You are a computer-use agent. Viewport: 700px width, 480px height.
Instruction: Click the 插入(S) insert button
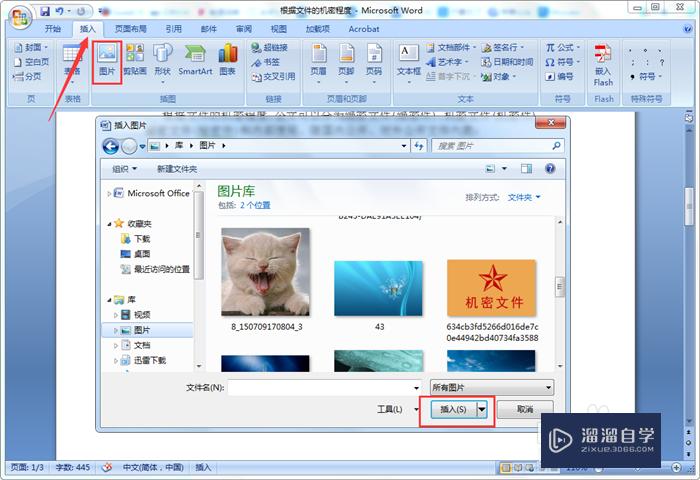coord(453,409)
